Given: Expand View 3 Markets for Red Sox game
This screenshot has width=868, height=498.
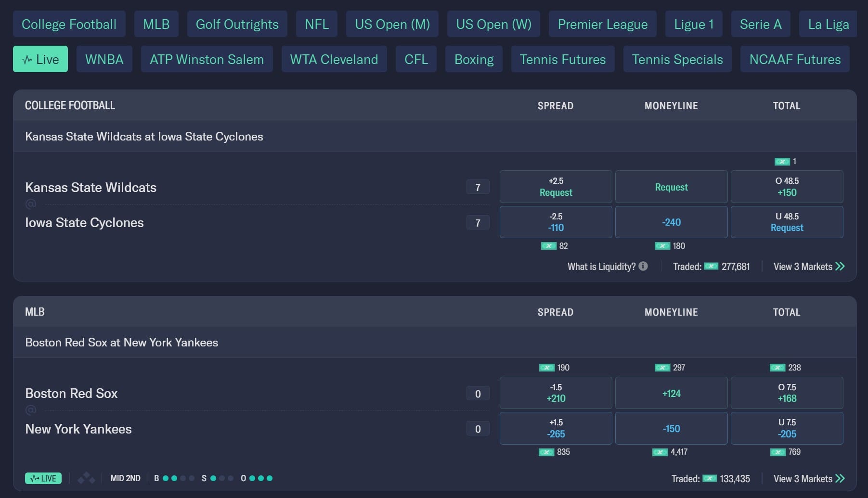Looking at the screenshot, I should pos(809,479).
